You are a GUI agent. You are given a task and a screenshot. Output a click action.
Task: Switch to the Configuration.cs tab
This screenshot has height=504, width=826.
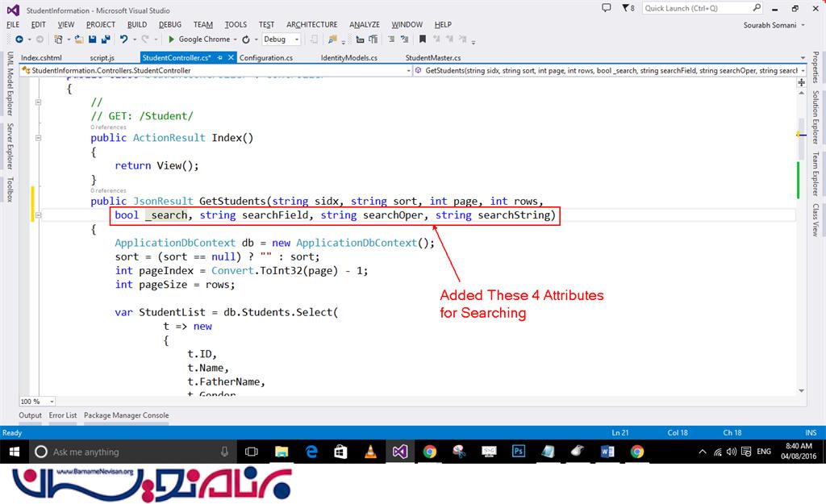[x=266, y=58]
